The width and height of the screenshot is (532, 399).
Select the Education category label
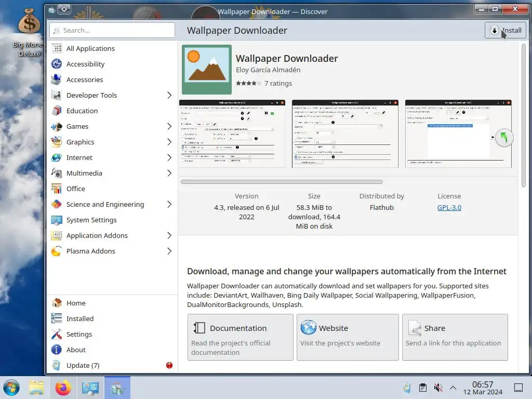pyautogui.click(x=82, y=111)
